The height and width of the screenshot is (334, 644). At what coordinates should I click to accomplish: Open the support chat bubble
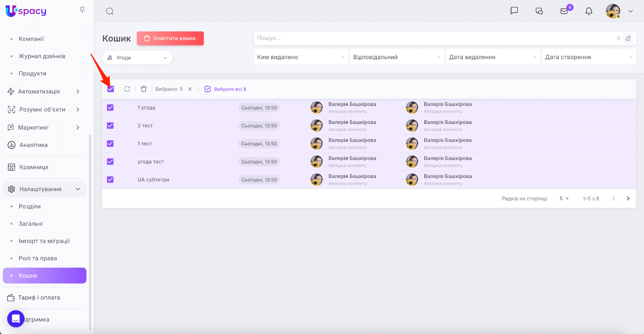click(16, 319)
